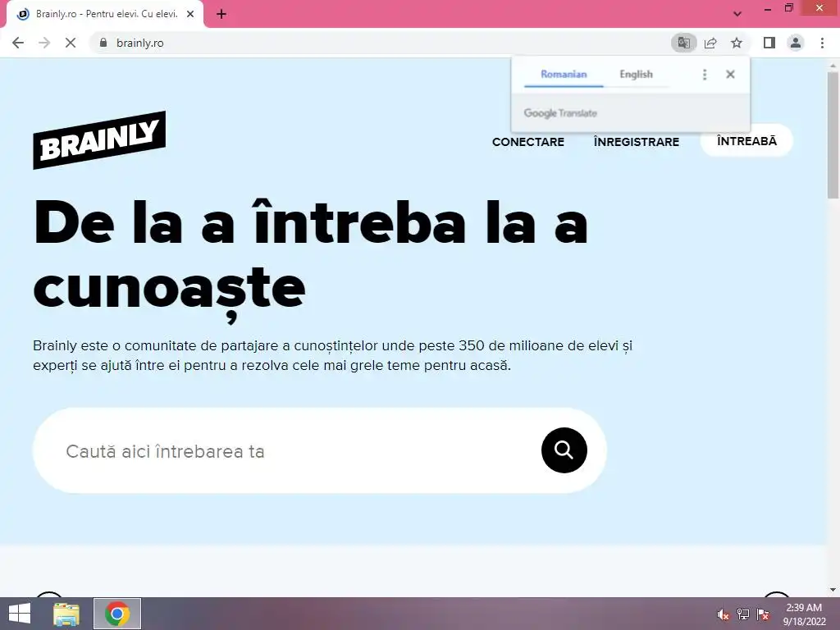
Task: Open the ÎNREGISTRARE sign-up link
Action: [637, 142]
